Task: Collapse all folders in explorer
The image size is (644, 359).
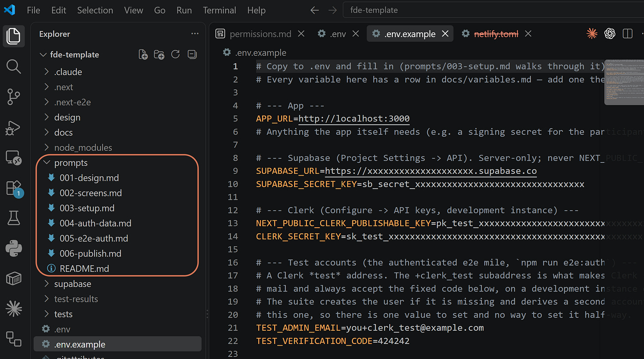Action: tap(192, 54)
